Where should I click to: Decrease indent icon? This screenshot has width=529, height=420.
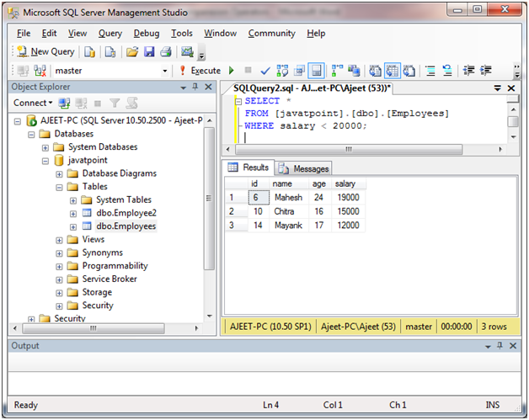click(x=468, y=71)
